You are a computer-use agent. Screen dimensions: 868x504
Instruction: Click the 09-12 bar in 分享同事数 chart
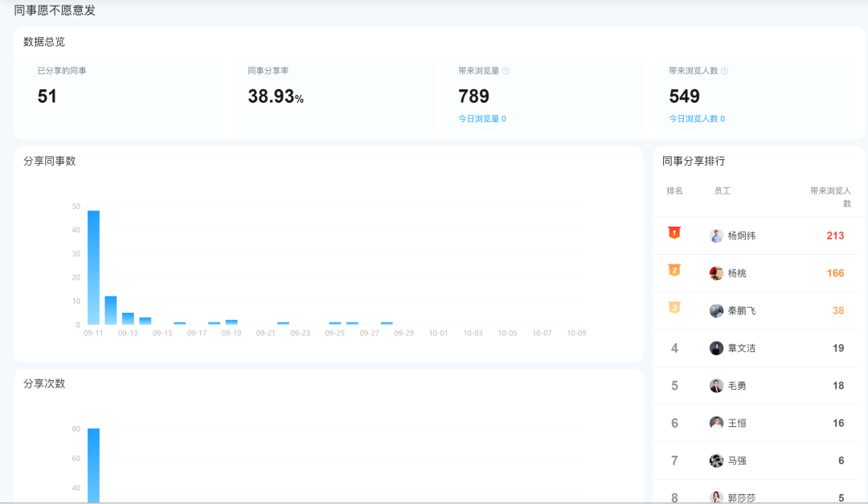(111, 310)
